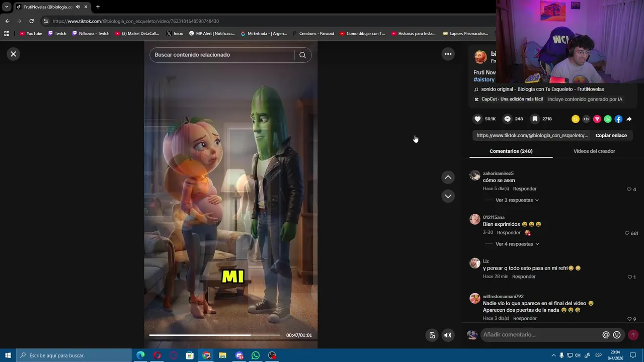Open new browser tab with plus
Image resolution: width=644 pixels, height=362 pixels.
pos(98,7)
